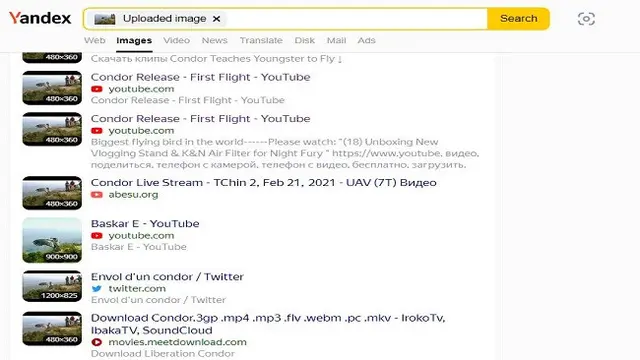The image size is (640, 360).
Task: Click the youtube.com link under Baskar E
Action: coord(141,236)
